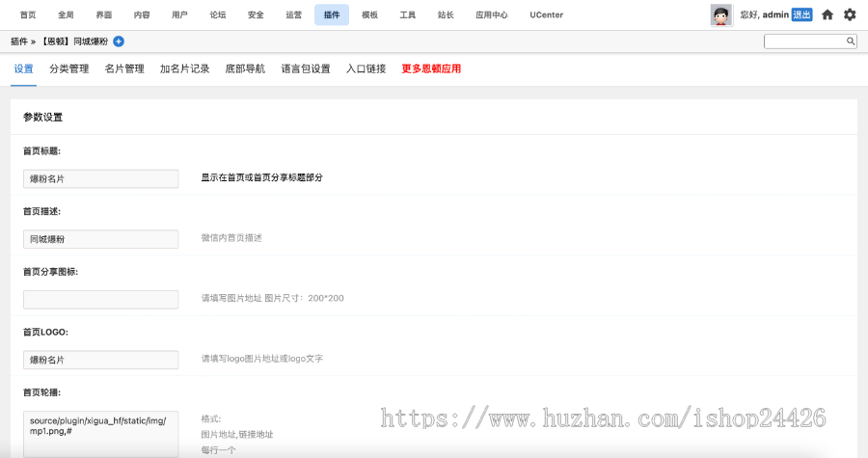Open the 模板 menu
Image resolution: width=868 pixels, height=458 pixels.
click(369, 14)
